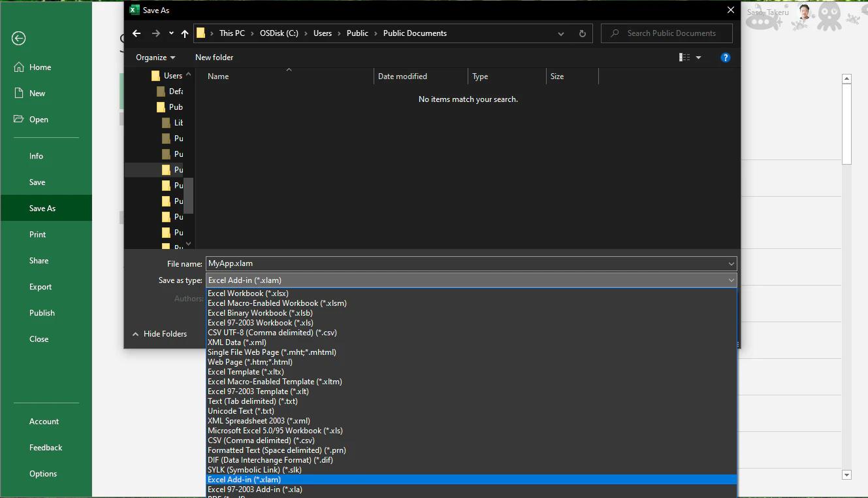Collapse the Save as type dropdown arrow
The height and width of the screenshot is (498, 868).
731,280
